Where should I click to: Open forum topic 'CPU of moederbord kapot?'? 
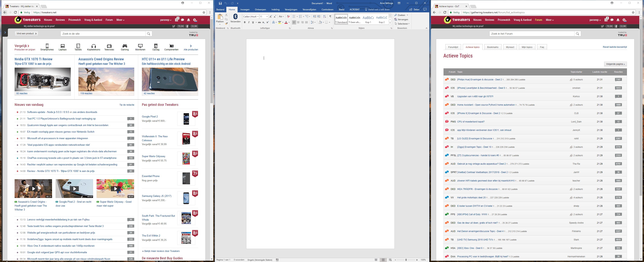(471, 122)
